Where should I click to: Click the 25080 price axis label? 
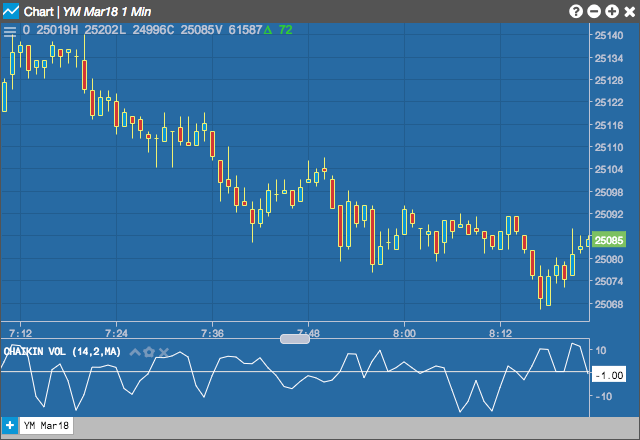[x=609, y=259]
